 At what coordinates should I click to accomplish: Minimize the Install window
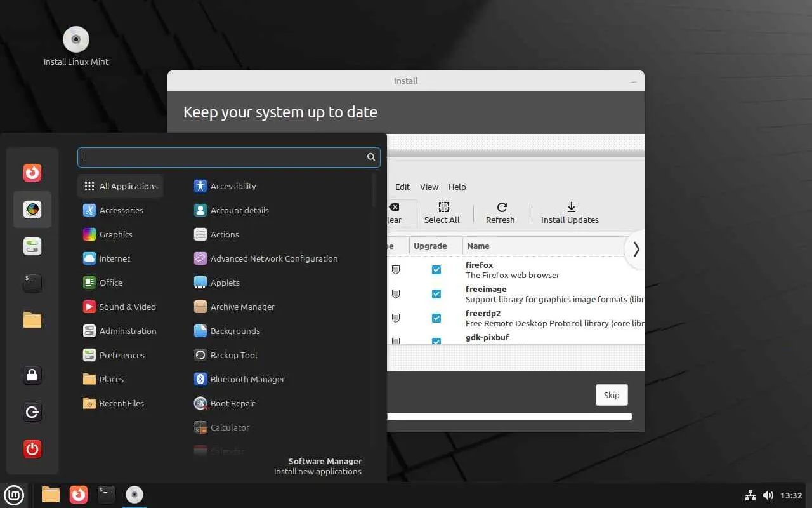click(x=634, y=81)
